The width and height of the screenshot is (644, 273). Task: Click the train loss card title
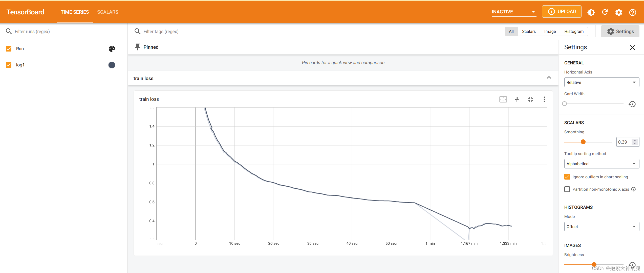pyautogui.click(x=149, y=99)
